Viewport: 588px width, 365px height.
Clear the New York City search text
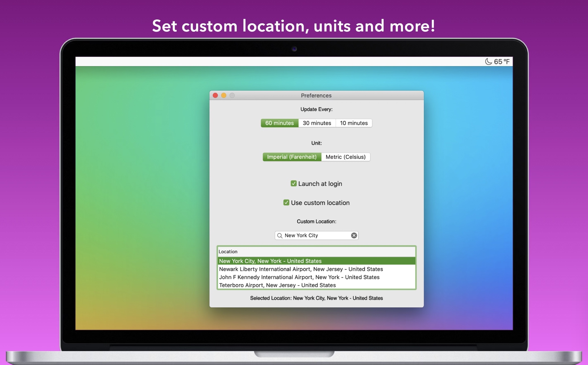coord(354,236)
